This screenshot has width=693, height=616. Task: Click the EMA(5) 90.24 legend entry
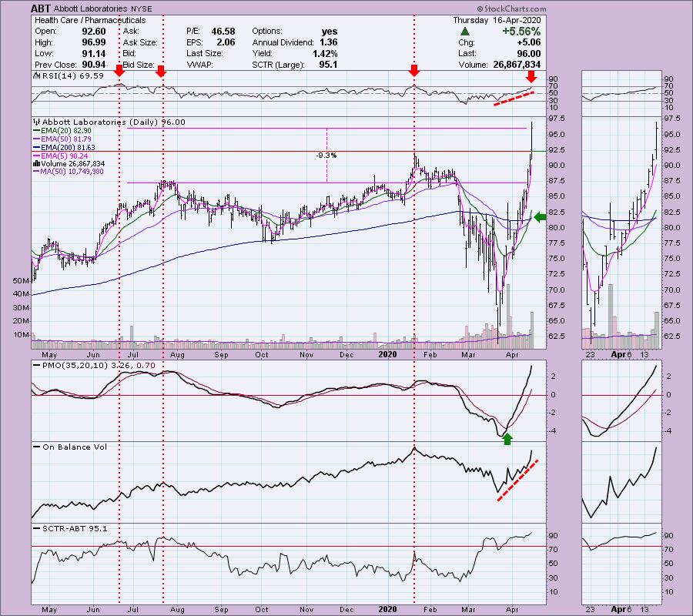point(64,156)
